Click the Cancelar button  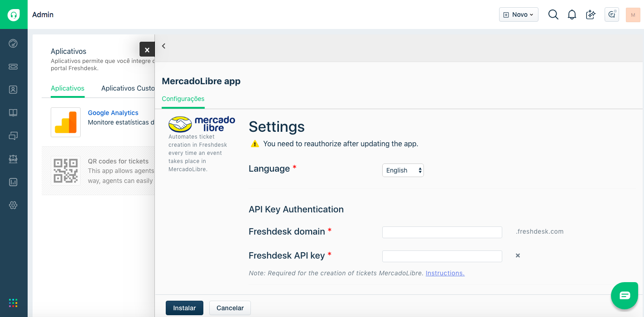click(x=230, y=308)
